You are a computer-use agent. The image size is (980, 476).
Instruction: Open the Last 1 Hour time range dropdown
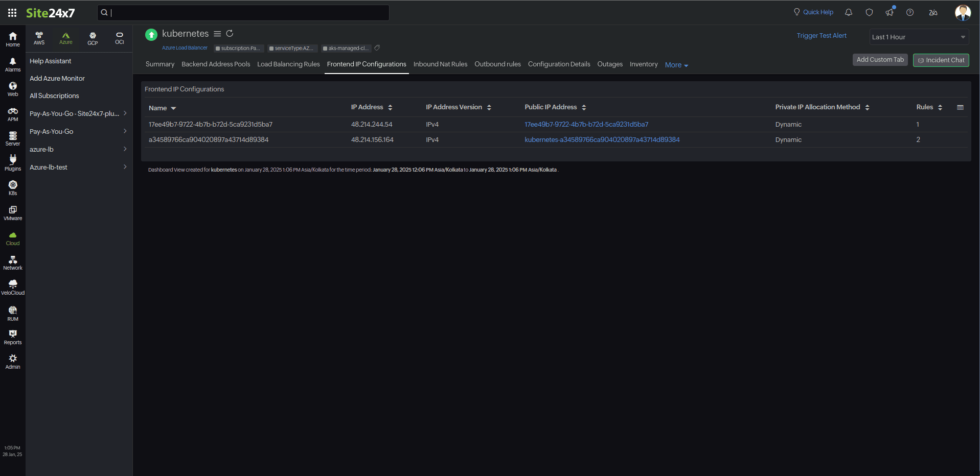click(x=919, y=37)
